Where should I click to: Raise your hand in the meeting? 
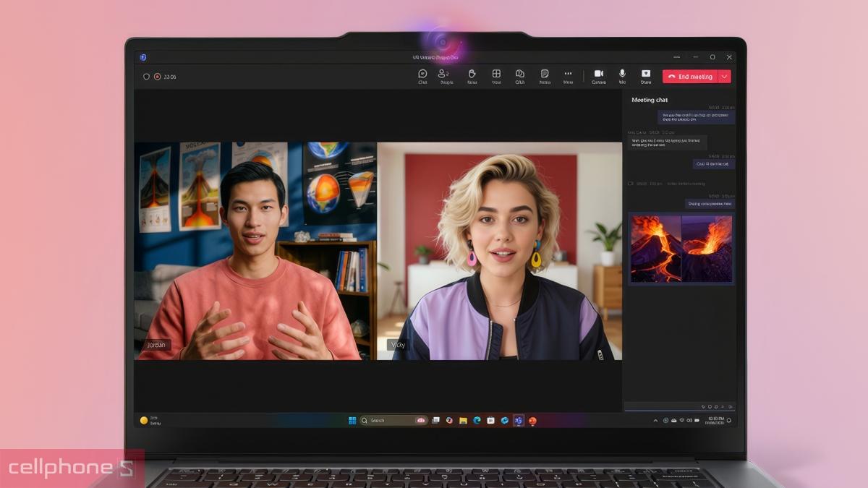(x=472, y=76)
